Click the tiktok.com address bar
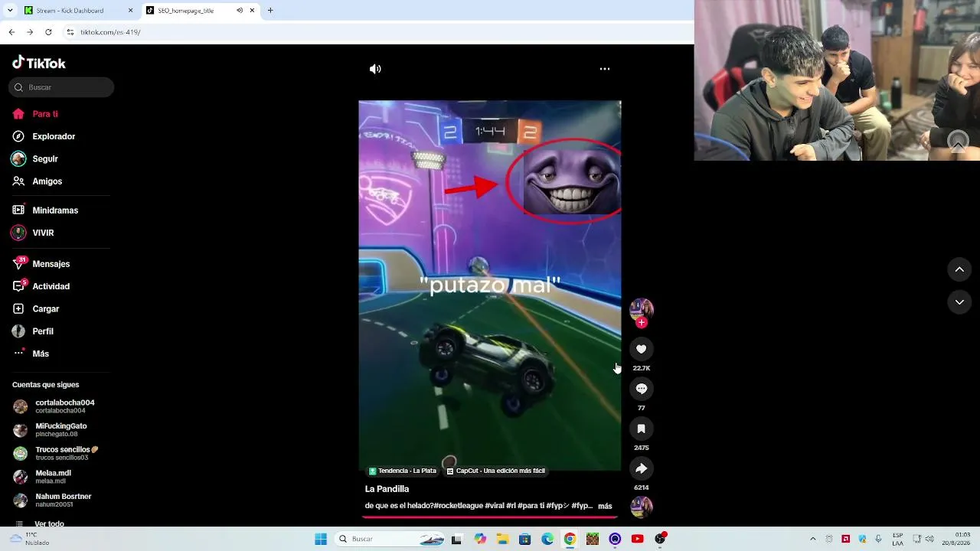The width and height of the screenshot is (980, 551). click(x=375, y=32)
